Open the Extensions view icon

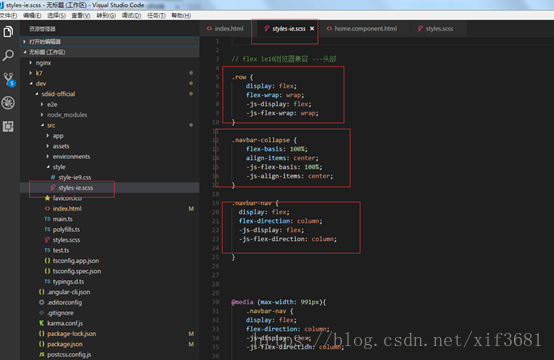(x=8, y=126)
